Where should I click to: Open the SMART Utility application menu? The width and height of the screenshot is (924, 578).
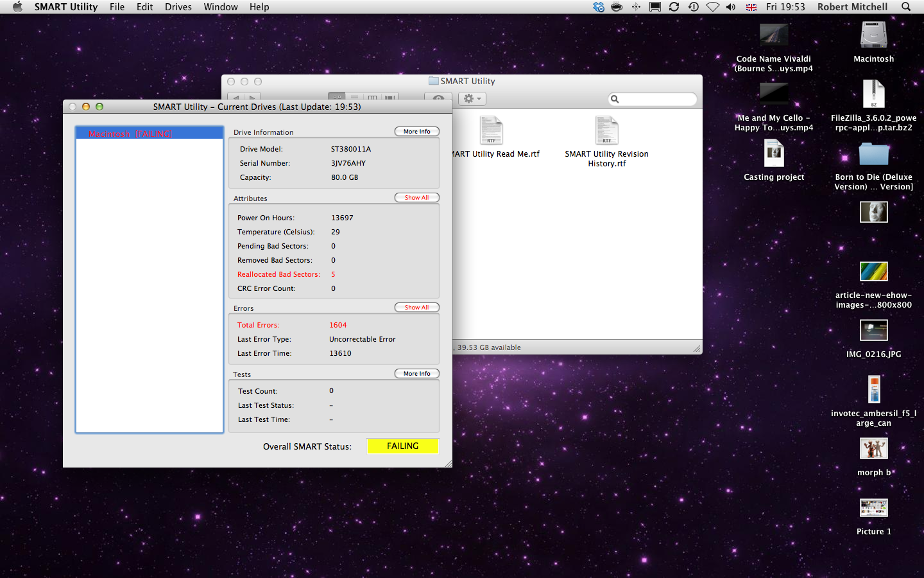coord(66,6)
